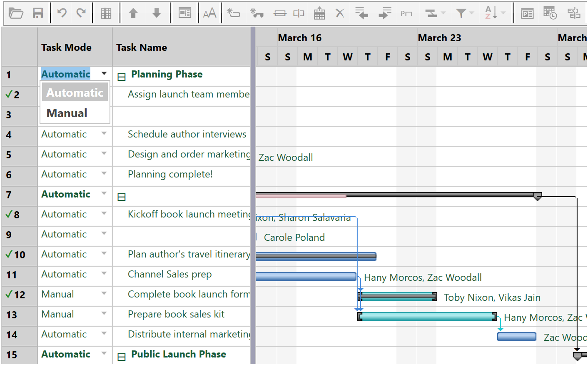
Task: Collapse the Planning Phase summary task
Action: point(121,77)
